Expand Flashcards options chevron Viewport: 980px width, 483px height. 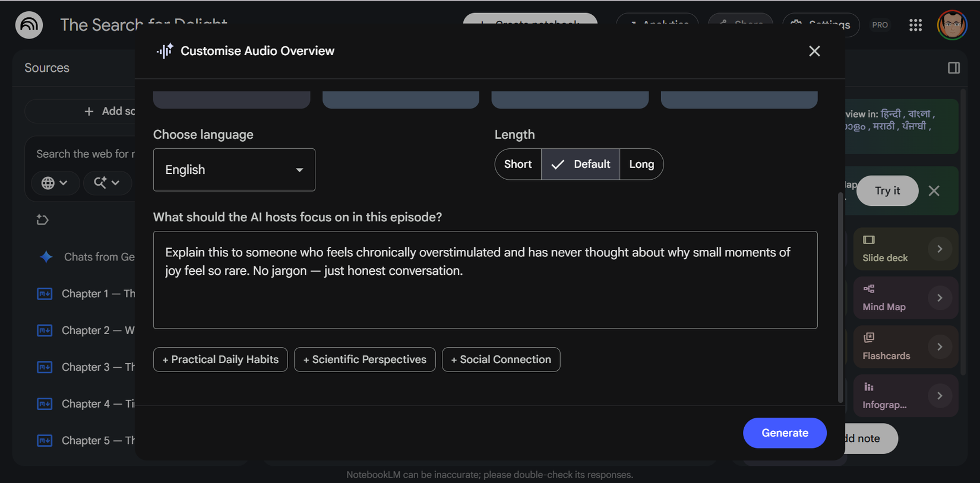[x=939, y=347]
